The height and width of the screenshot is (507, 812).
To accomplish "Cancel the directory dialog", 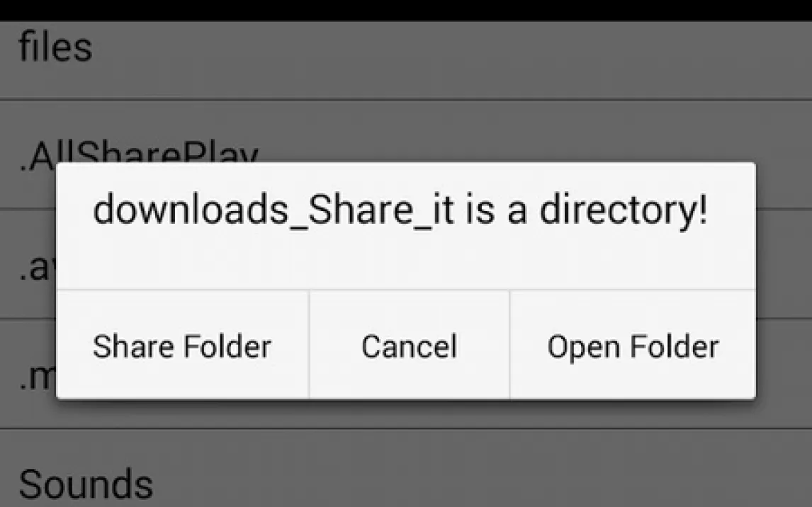I will point(410,345).
